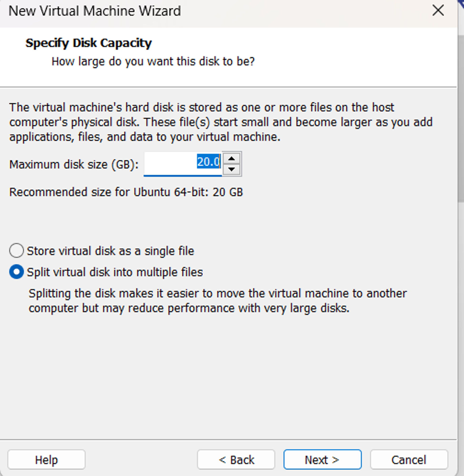
Task: Click the 'virtual machine's hard disk is stored' paragraph
Action: (221, 122)
